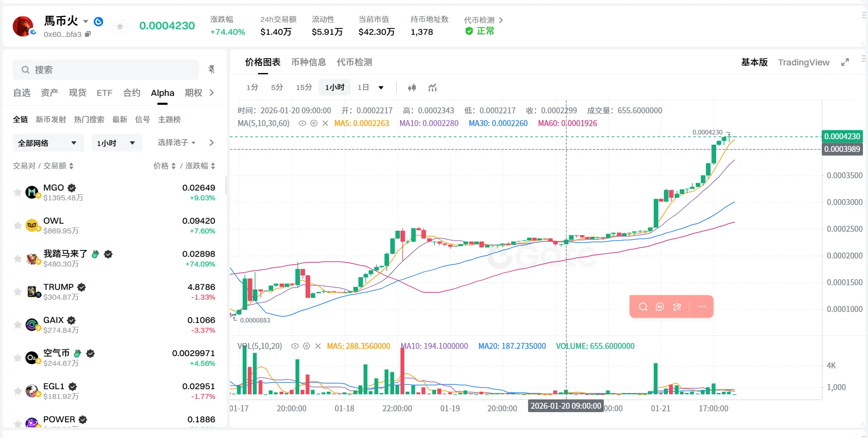
Task: Open more chart intervals dropdown arrow
Action: [x=381, y=88]
